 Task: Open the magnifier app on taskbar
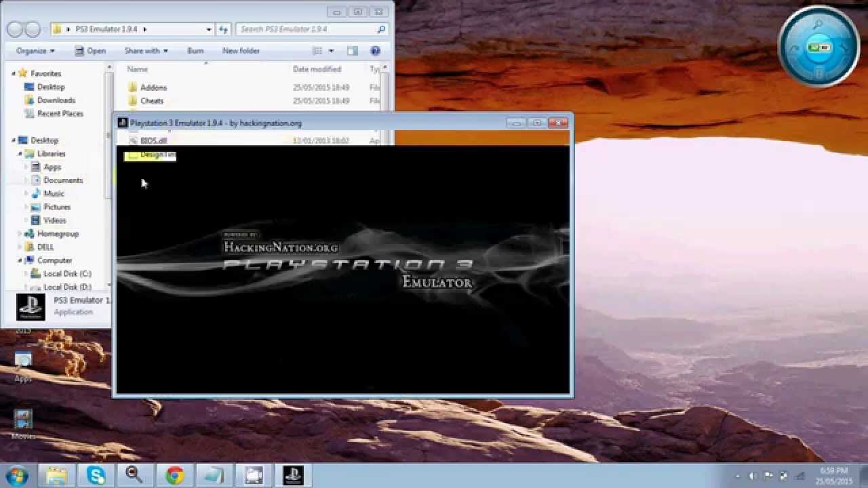coord(134,475)
